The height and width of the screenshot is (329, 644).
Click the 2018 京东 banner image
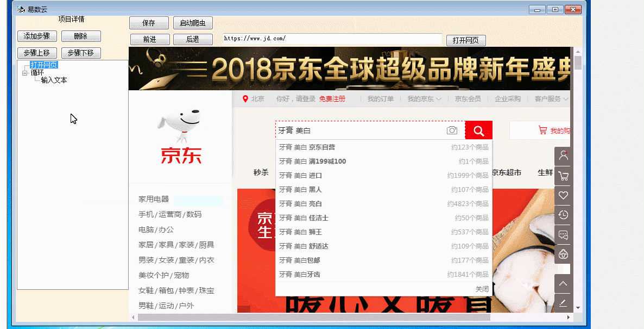coord(350,69)
